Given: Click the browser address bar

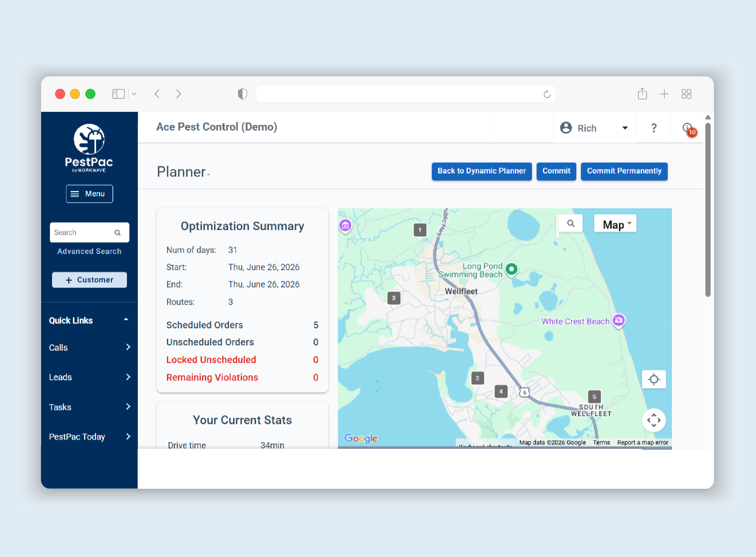Looking at the screenshot, I should click(406, 94).
